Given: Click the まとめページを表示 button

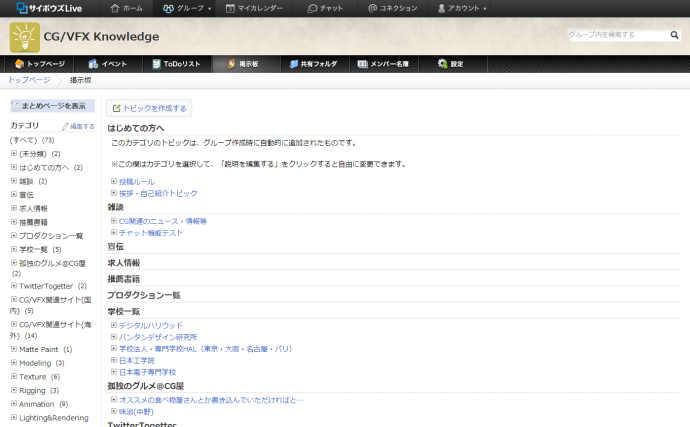Looking at the screenshot, I should tap(52, 106).
